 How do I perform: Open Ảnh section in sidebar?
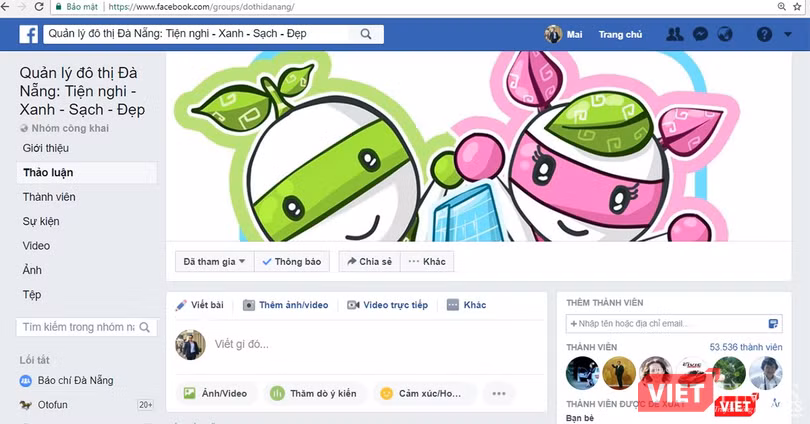tap(32, 270)
